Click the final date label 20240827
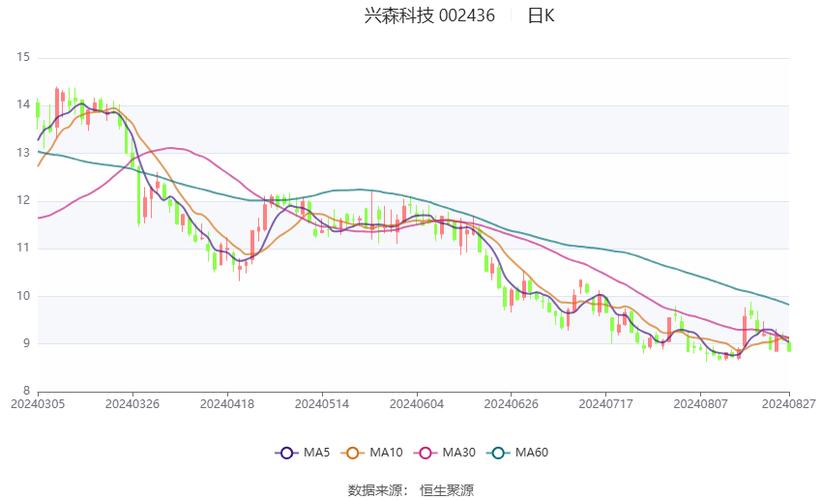Viewport: 822px width, 500px height. click(788, 404)
